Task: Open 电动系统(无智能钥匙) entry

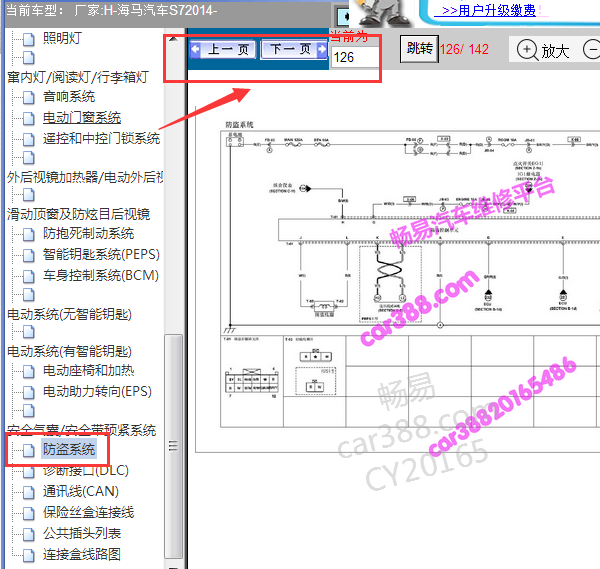Action: [69, 314]
